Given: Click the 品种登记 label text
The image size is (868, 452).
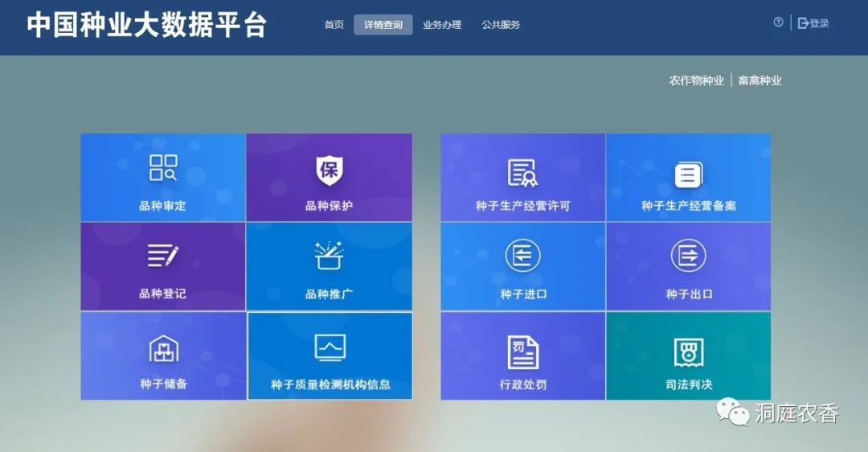Looking at the screenshot, I should click(x=162, y=294).
